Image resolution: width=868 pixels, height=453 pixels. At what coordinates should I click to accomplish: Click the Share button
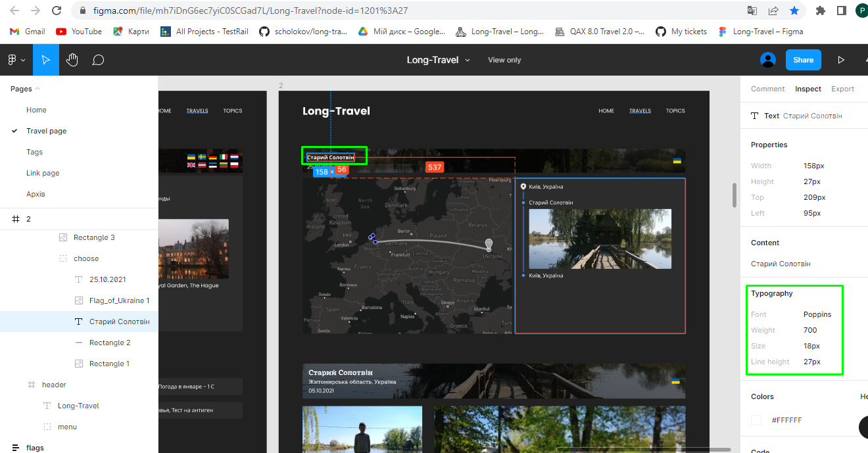point(803,60)
